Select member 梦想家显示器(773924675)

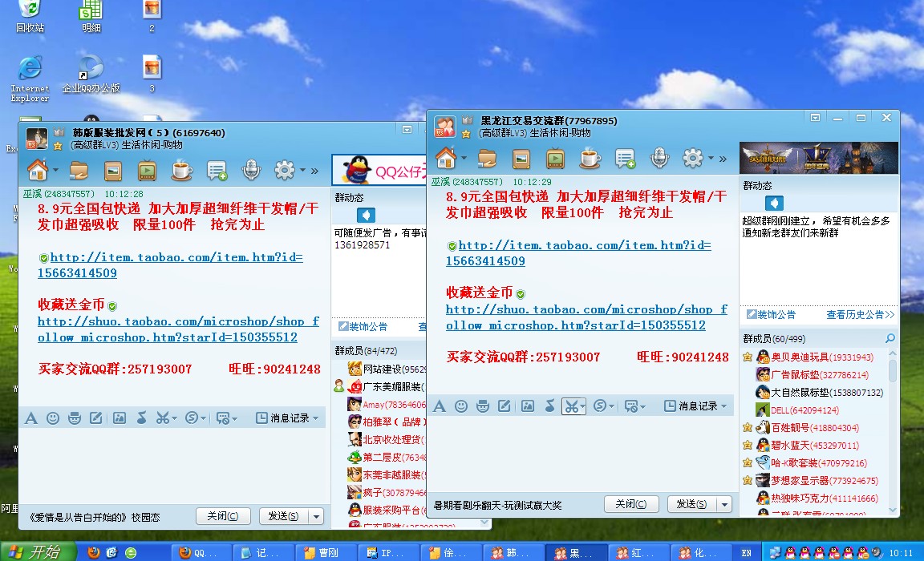[x=824, y=480]
